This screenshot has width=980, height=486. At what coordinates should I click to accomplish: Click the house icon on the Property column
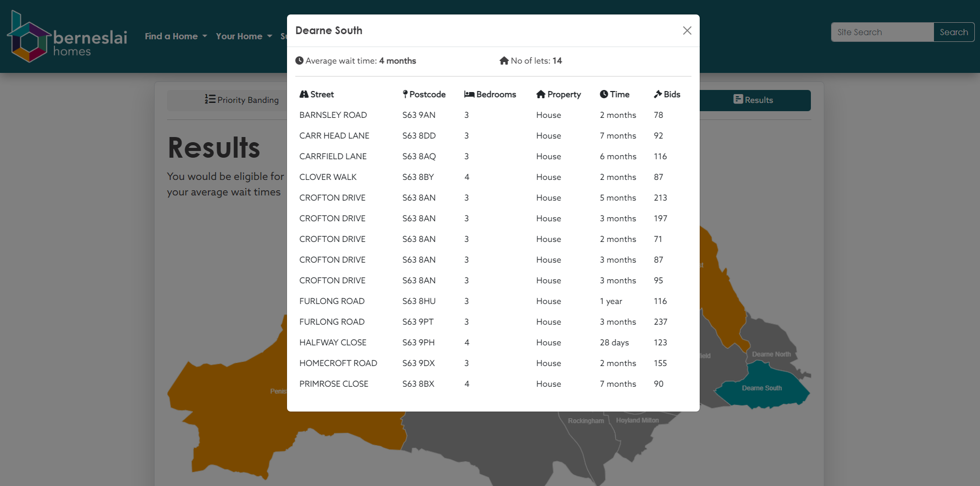540,94
